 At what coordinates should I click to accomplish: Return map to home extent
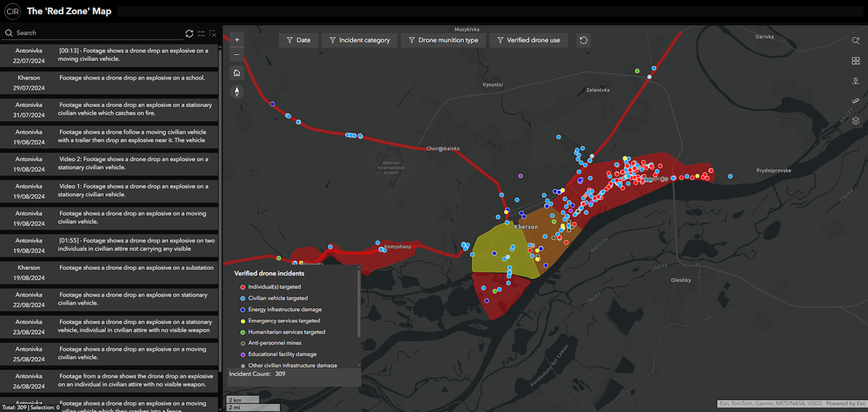[x=237, y=73]
